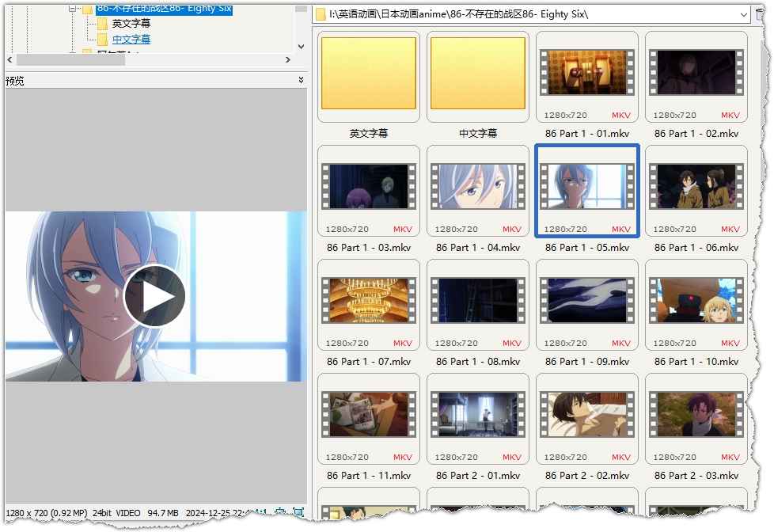
Task: Click the 94.7 MB file size in status bar
Action: 163,513
